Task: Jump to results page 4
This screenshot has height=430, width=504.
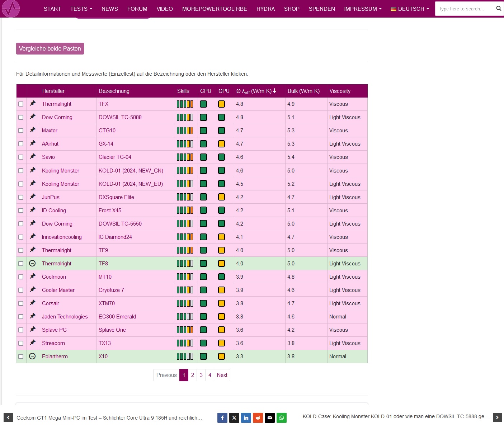Action: pos(210,375)
